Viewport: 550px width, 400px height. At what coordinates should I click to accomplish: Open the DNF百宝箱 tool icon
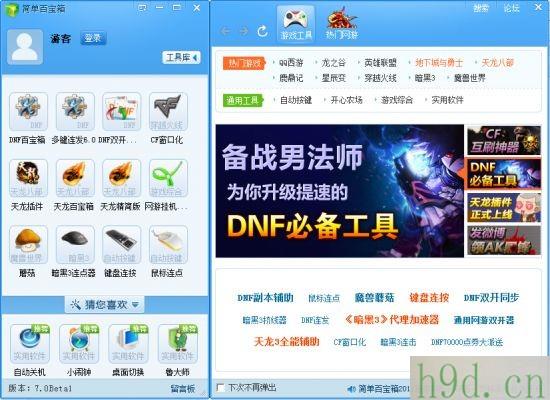click(28, 112)
